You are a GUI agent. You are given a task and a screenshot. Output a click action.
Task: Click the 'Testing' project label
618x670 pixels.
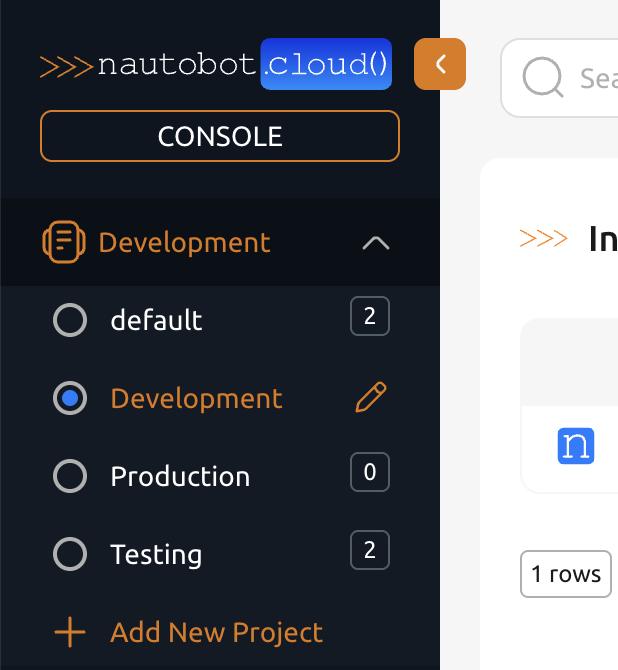click(x=156, y=554)
